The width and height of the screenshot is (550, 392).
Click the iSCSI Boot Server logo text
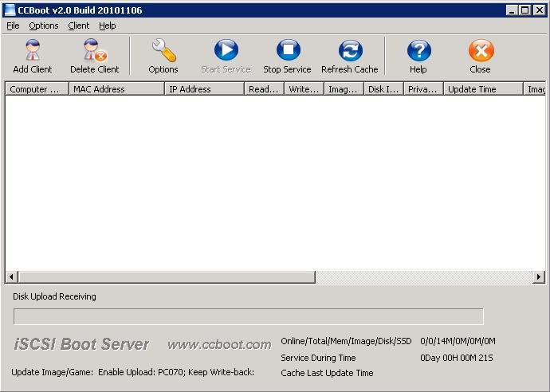click(x=81, y=344)
